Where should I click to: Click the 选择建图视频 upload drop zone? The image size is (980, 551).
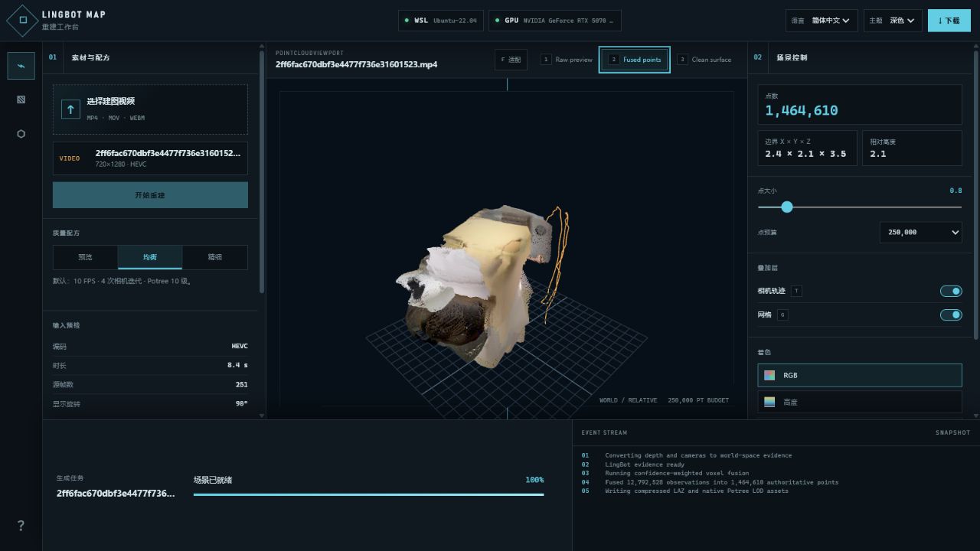(x=150, y=109)
